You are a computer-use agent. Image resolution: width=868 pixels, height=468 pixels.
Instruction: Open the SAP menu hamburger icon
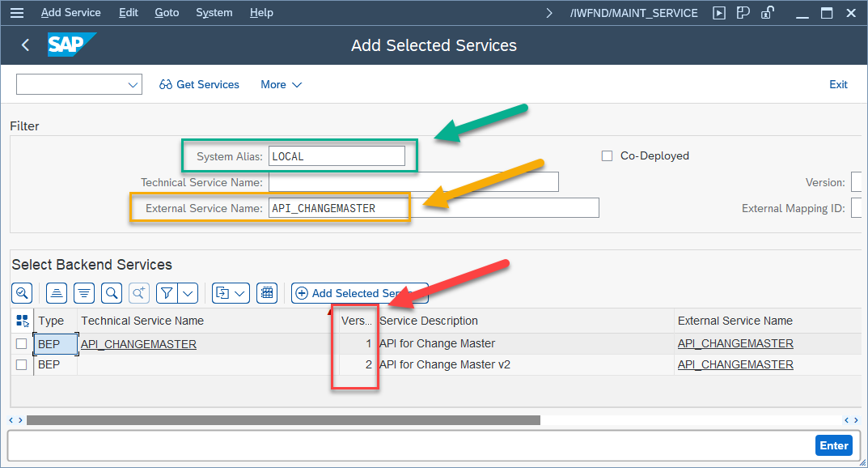tap(17, 12)
